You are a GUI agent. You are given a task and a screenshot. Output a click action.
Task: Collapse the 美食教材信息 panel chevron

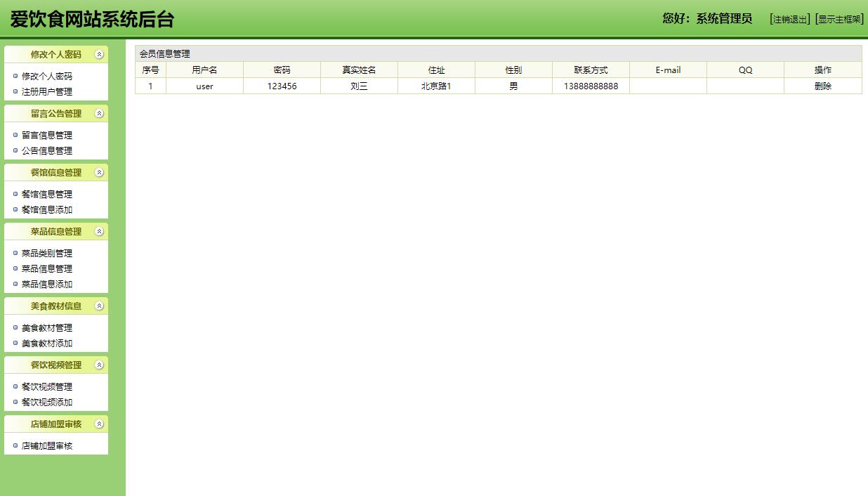pyautogui.click(x=99, y=306)
